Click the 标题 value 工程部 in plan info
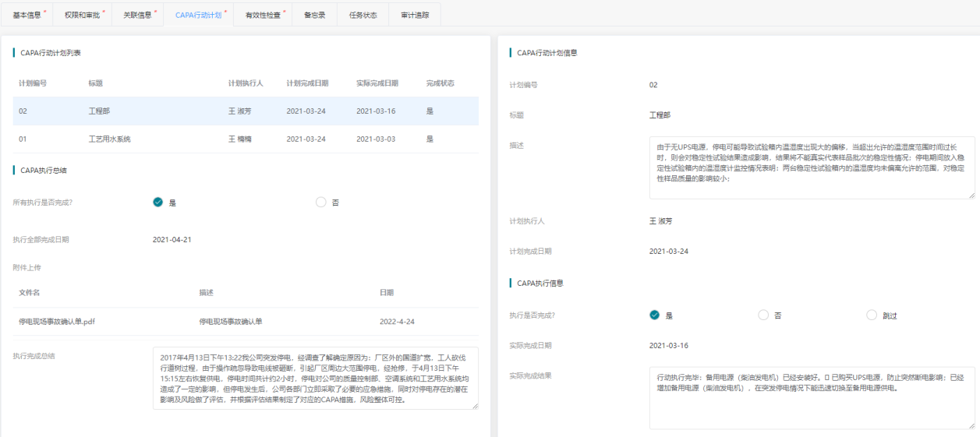This screenshot has height=437, width=980. 660,115
